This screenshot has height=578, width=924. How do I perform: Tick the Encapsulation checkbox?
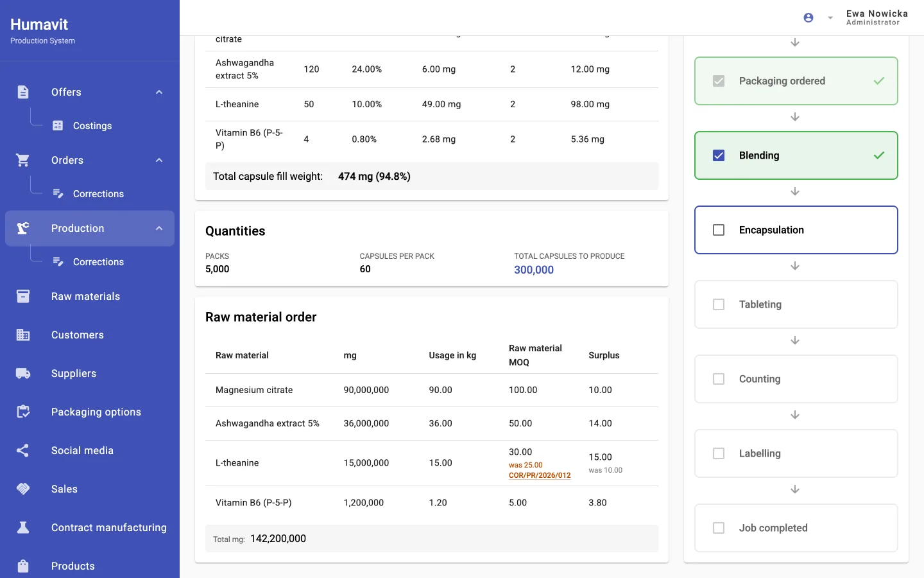(x=719, y=230)
